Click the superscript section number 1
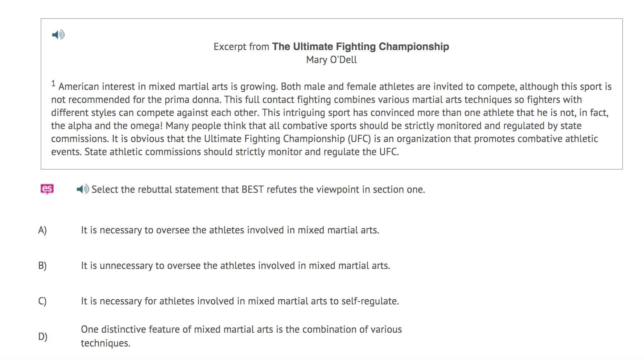 coord(53,84)
